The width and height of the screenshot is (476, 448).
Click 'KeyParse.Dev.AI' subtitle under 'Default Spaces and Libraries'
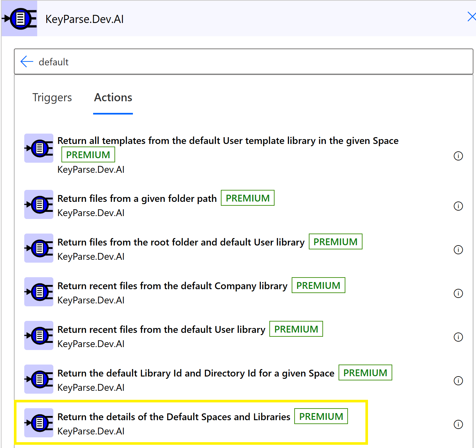pyautogui.click(x=91, y=431)
